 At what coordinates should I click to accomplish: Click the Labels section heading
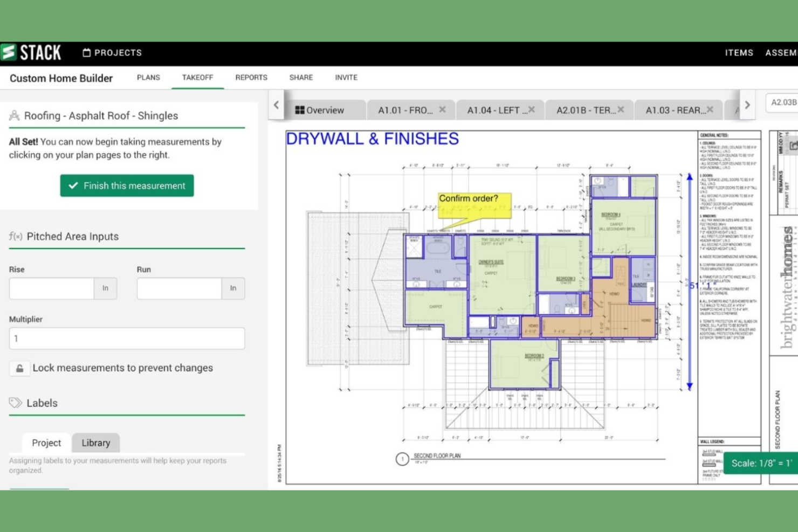pos(42,403)
